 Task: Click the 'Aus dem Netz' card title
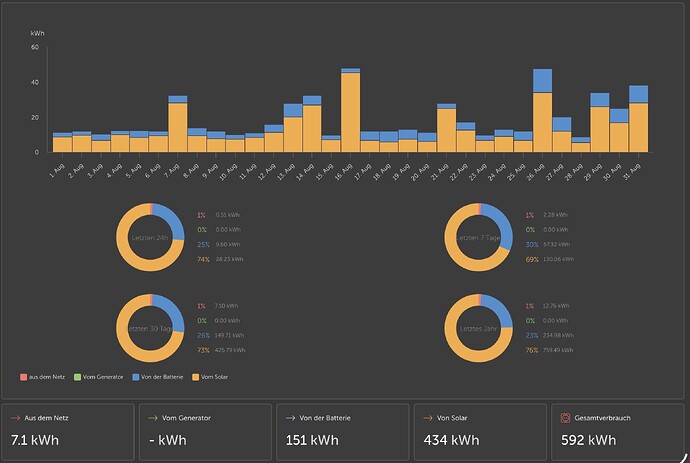click(x=46, y=418)
